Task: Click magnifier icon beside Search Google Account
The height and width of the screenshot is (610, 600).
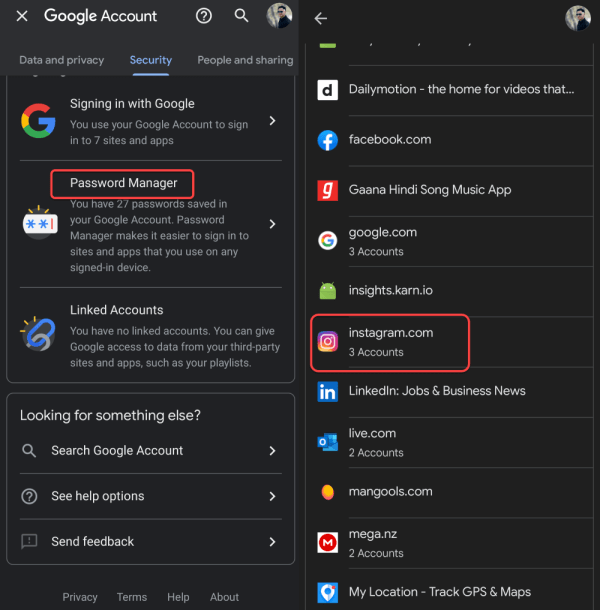Action: 29,450
